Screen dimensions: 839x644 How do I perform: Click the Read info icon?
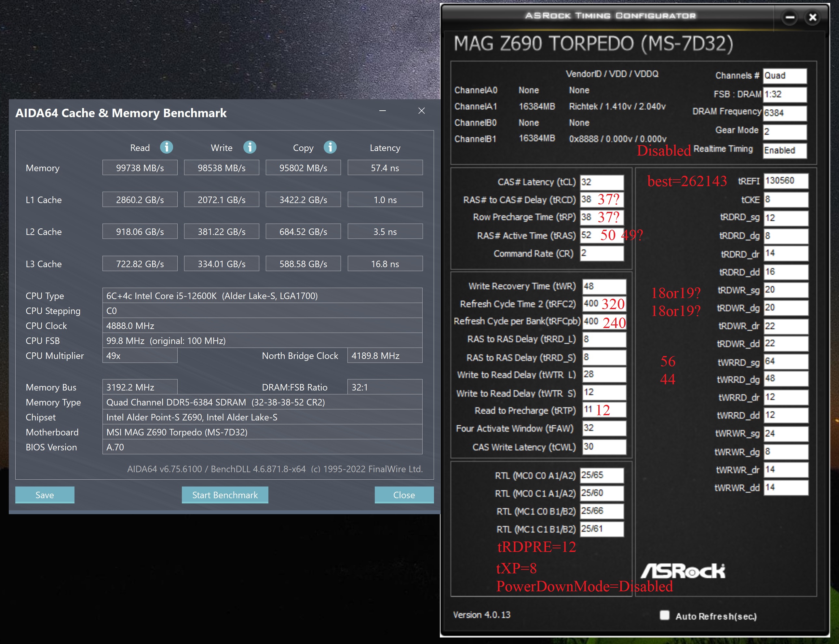pyautogui.click(x=166, y=147)
